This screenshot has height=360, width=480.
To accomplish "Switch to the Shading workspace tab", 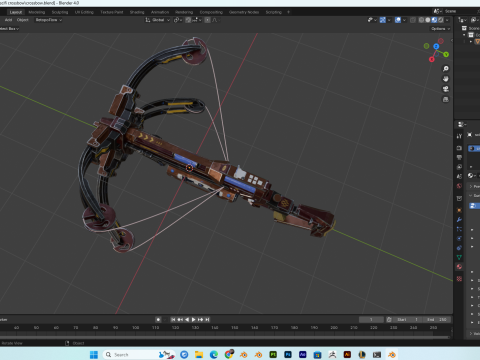I will 137,12.
